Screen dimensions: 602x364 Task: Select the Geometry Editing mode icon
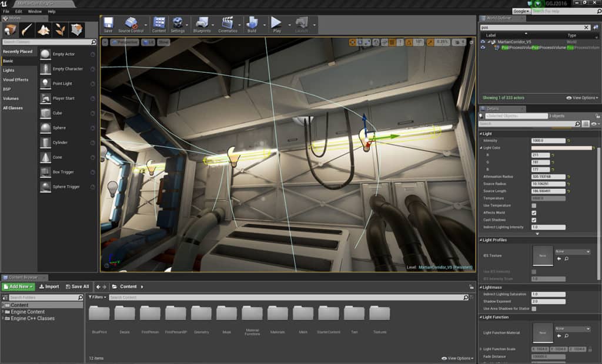click(76, 29)
